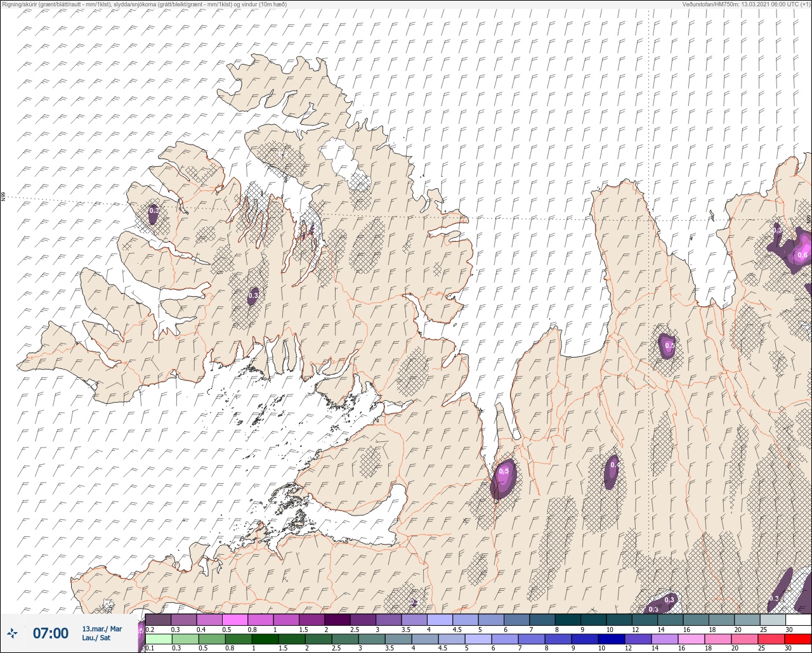
Task: Pick the darkest green 1 swatch, lower legend
Action: click(265, 639)
